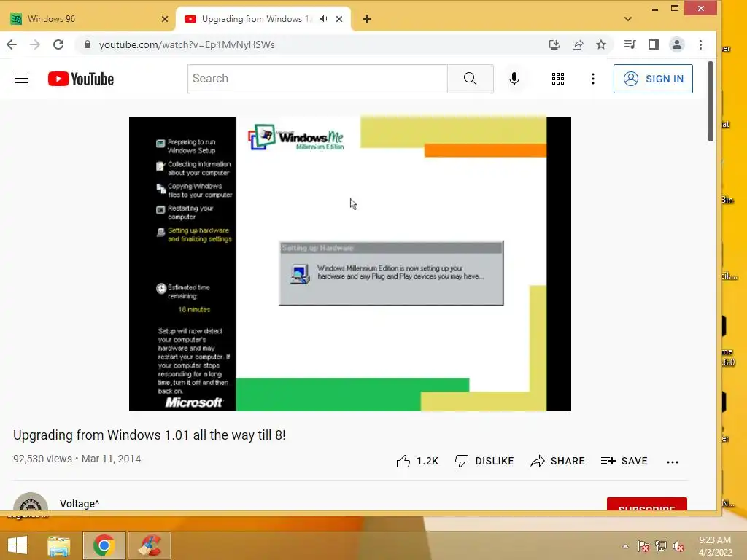The image size is (747, 560).
Task: Click the SHARE button
Action: (557, 461)
